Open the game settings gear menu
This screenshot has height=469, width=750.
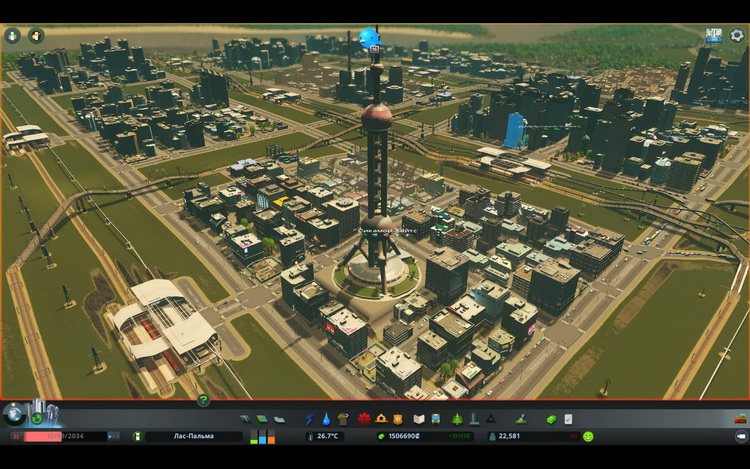point(737,35)
